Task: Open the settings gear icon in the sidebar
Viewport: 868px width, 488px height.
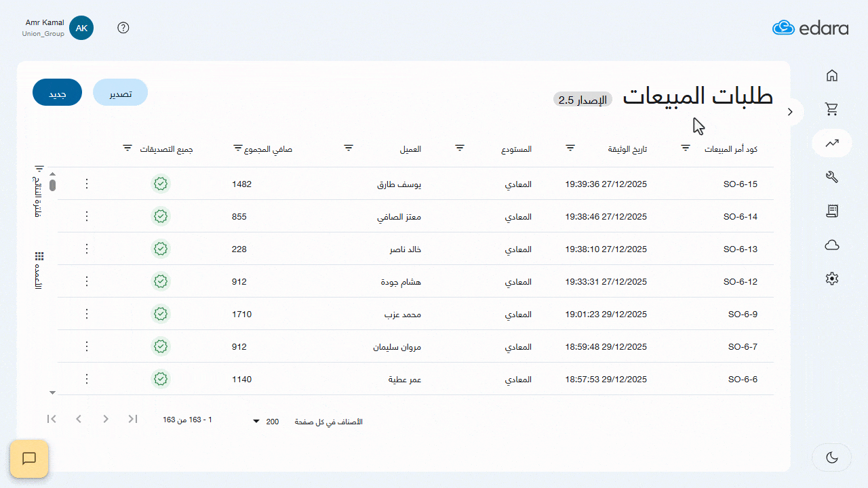Action: pos(832,279)
